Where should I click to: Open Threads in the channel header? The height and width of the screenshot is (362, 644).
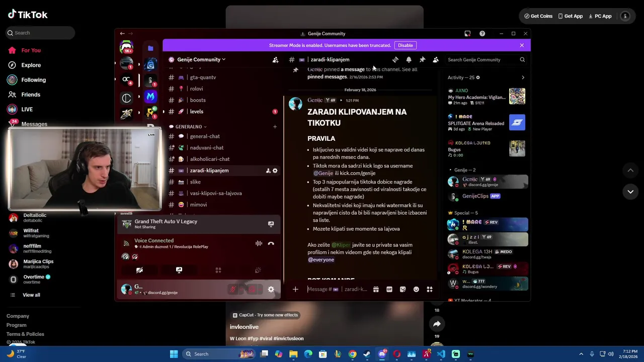395,59
